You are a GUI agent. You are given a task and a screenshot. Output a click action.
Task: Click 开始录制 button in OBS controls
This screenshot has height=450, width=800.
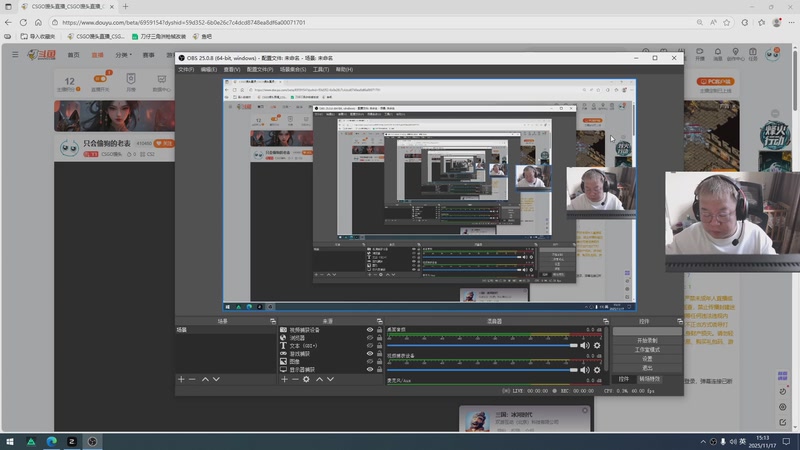pyautogui.click(x=647, y=340)
